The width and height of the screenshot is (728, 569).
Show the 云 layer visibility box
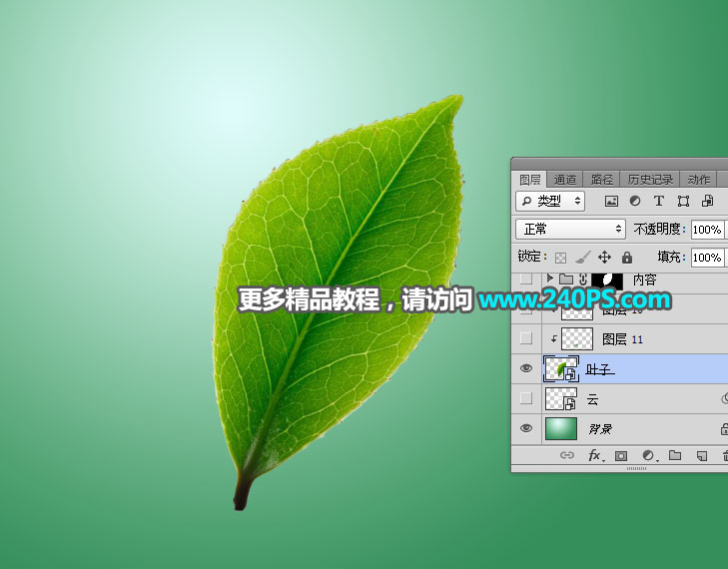click(x=526, y=398)
